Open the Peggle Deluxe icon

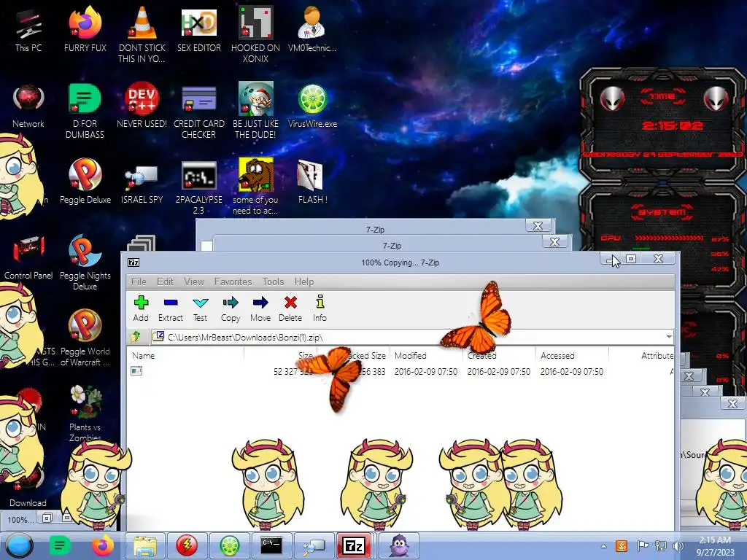pos(85,182)
